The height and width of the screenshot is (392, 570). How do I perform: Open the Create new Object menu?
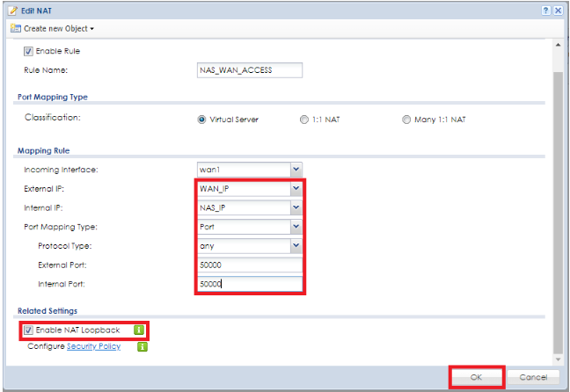(59, 29)
